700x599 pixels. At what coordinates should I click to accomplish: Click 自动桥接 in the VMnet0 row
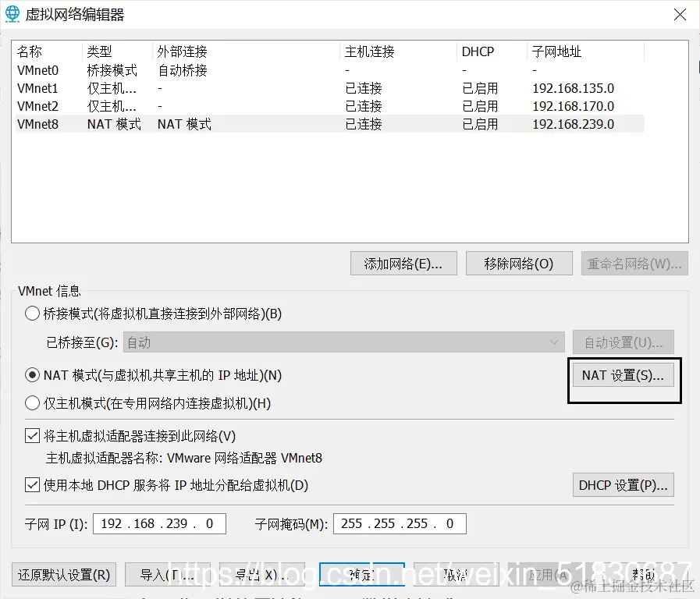click(x=183, y=70)
